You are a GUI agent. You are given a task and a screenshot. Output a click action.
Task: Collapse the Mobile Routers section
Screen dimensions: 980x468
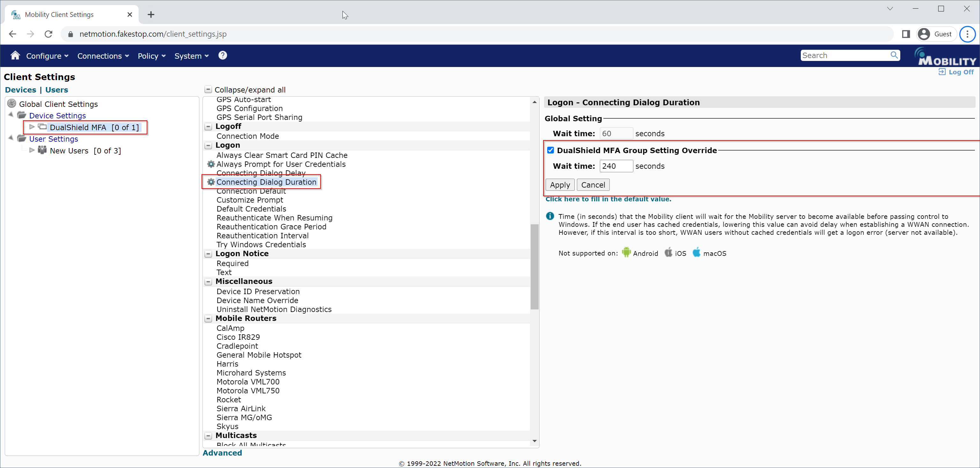point(208,319)
